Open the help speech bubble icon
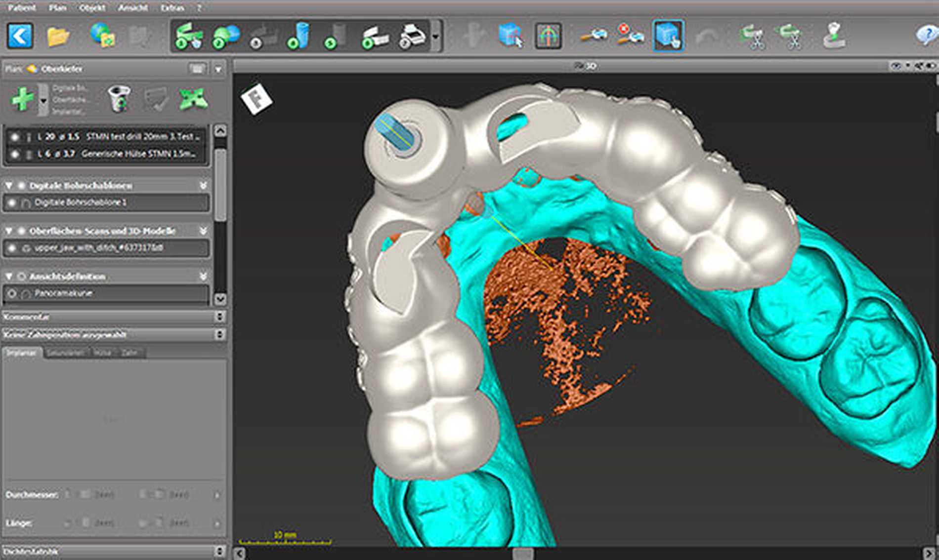This screenshot has height=560, width=939. [926, 36]
